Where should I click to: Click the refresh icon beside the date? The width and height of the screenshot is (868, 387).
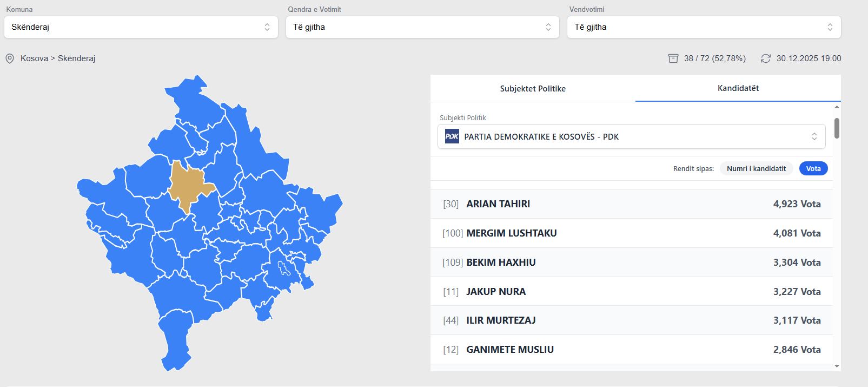pyautogui.click(x=765, y=58)
